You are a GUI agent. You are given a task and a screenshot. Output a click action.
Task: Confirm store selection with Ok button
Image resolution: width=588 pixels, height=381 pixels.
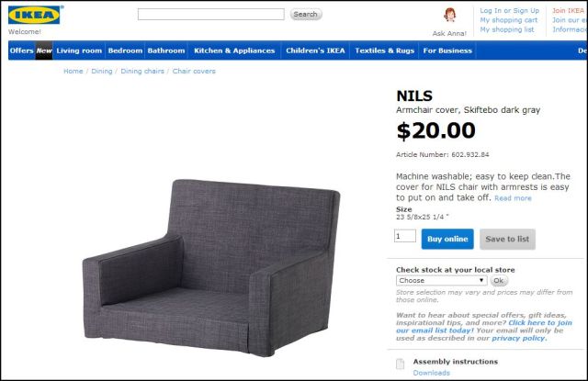coord(498,281)
